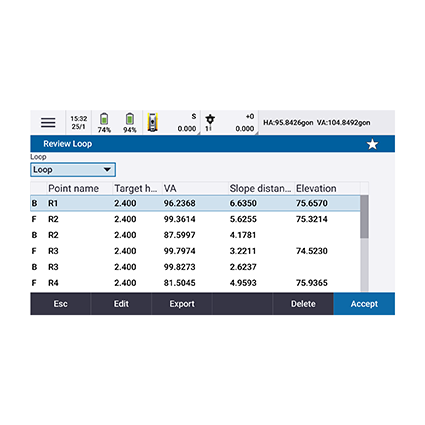Click the Point name column header
This screenshot has height=425, width=425.
pyautogui.click(x=73, y=188)
